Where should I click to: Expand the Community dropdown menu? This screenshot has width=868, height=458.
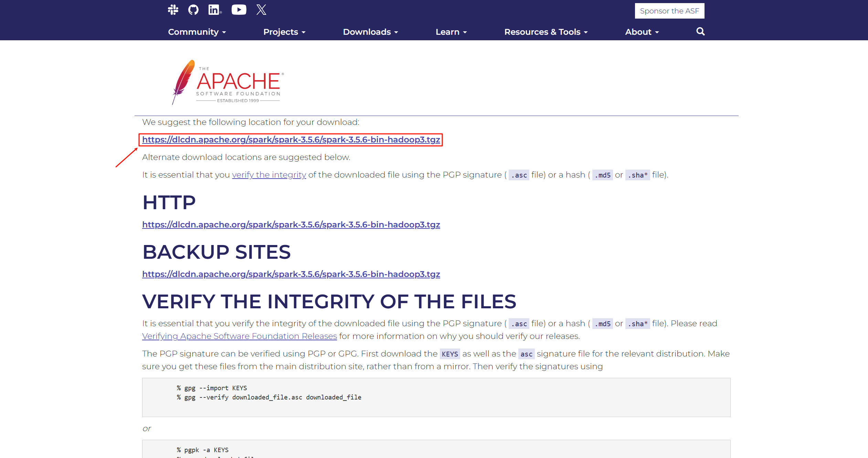click(x=197, y=32)
